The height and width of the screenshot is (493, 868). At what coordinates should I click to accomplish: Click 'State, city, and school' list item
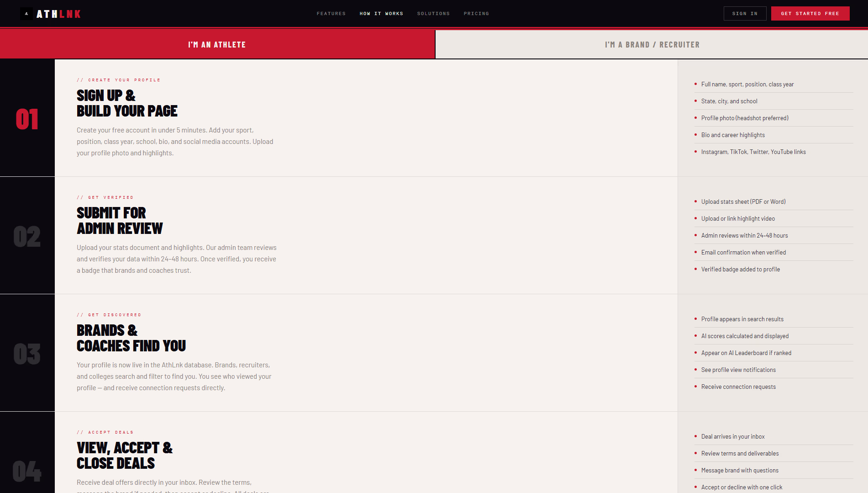(729, 101)
